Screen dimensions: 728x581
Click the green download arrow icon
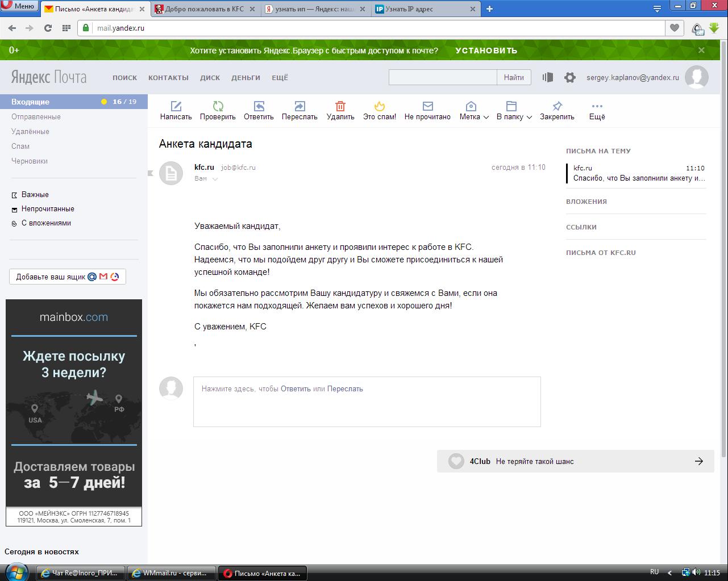tap(714, 28)
